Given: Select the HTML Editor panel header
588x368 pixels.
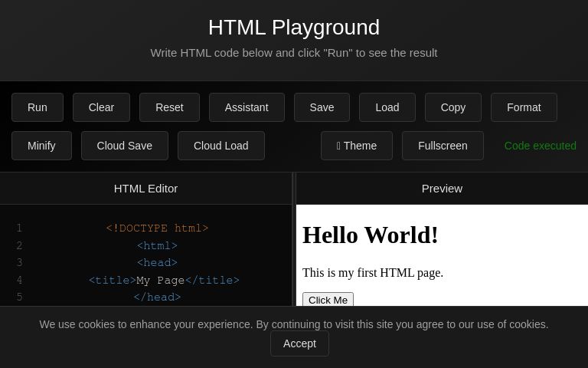Looking at the screenshot, I should [x=146, y=189].
